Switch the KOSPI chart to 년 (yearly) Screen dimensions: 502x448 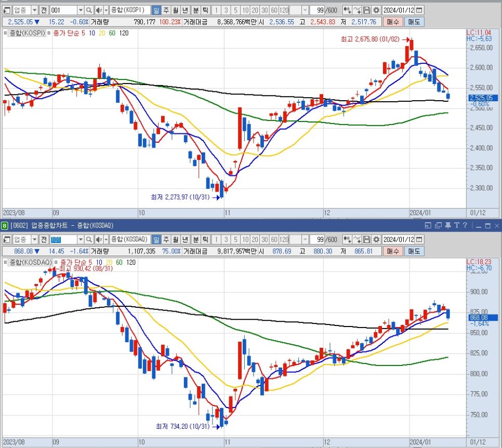[185, 10]
